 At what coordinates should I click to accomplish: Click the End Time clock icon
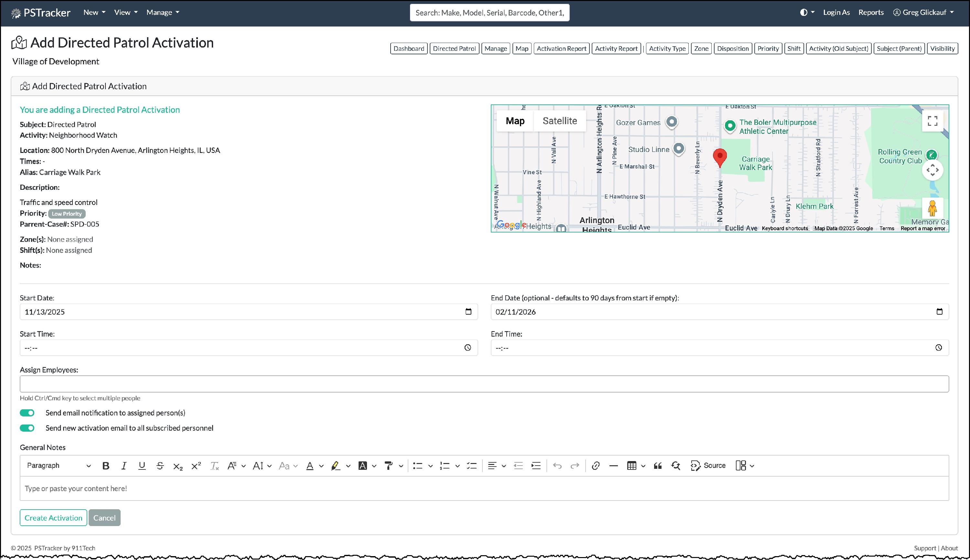[938, 348]
